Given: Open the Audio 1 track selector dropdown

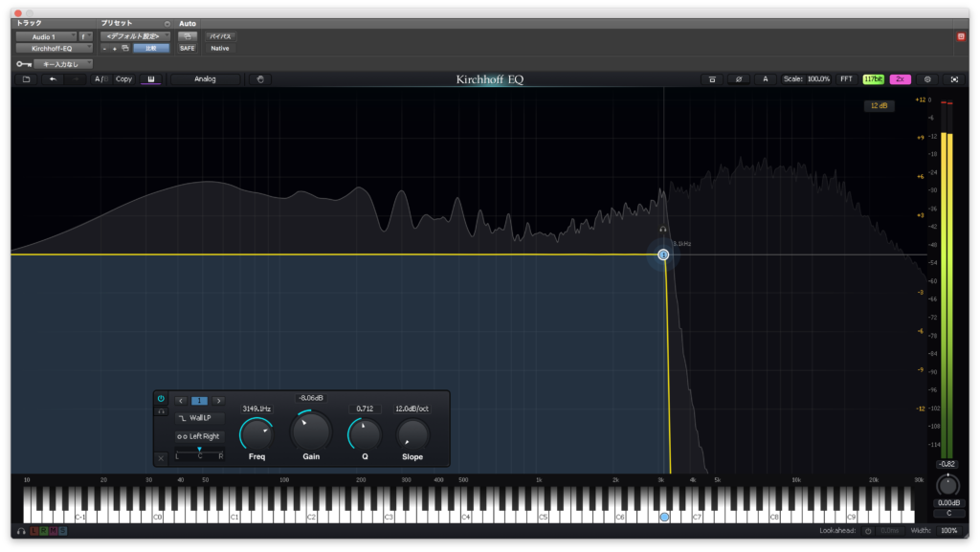Looking at the screenshot, I should coord(46,37).
